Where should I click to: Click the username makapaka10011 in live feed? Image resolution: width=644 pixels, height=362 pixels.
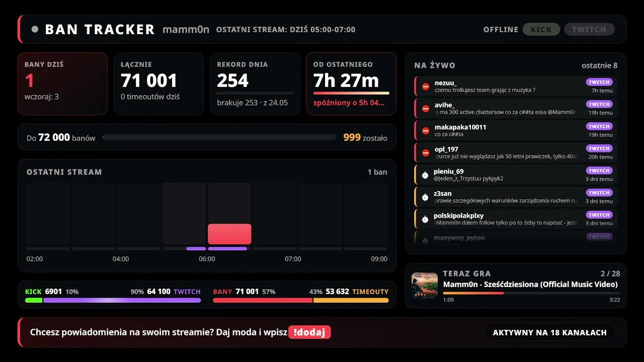[x=460, y=127]
